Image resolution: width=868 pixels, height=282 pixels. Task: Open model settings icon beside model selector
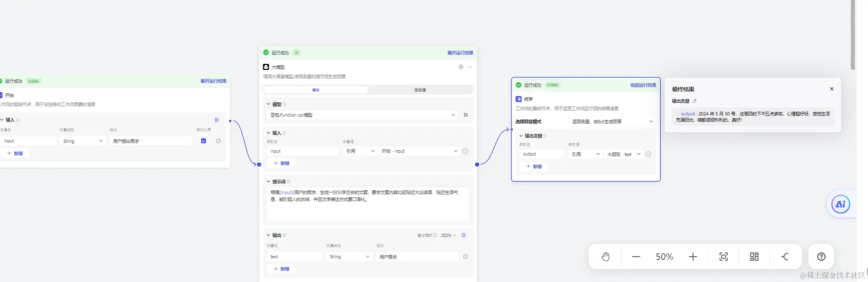(x=466, y=115)
